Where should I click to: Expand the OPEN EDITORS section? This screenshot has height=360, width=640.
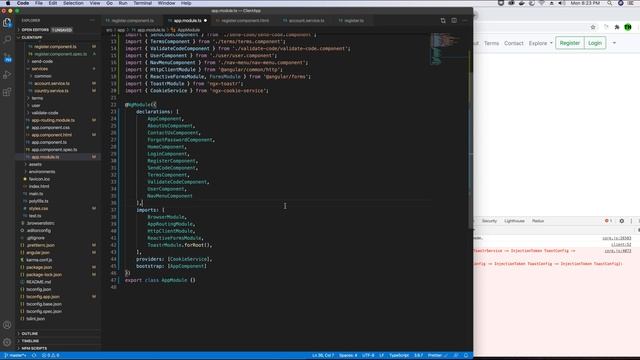click(35, 30)
